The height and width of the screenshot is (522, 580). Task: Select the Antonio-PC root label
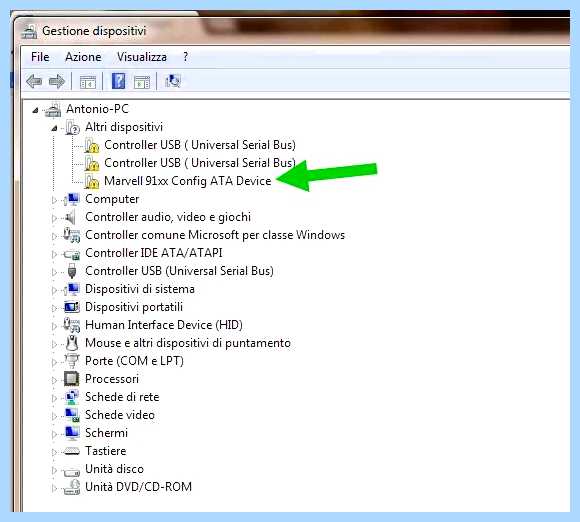pyautogui.click(x=97, y=109)
